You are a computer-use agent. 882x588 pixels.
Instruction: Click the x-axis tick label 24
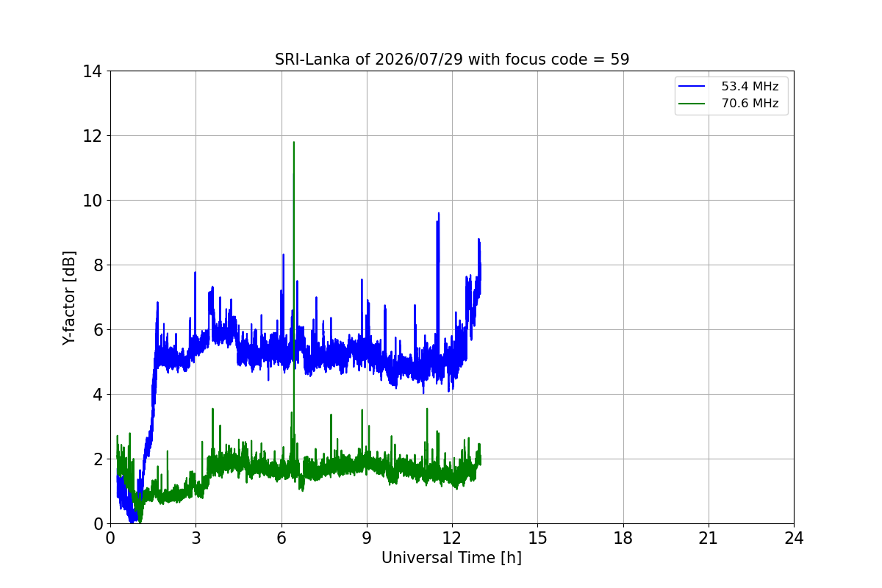point(794,538)
